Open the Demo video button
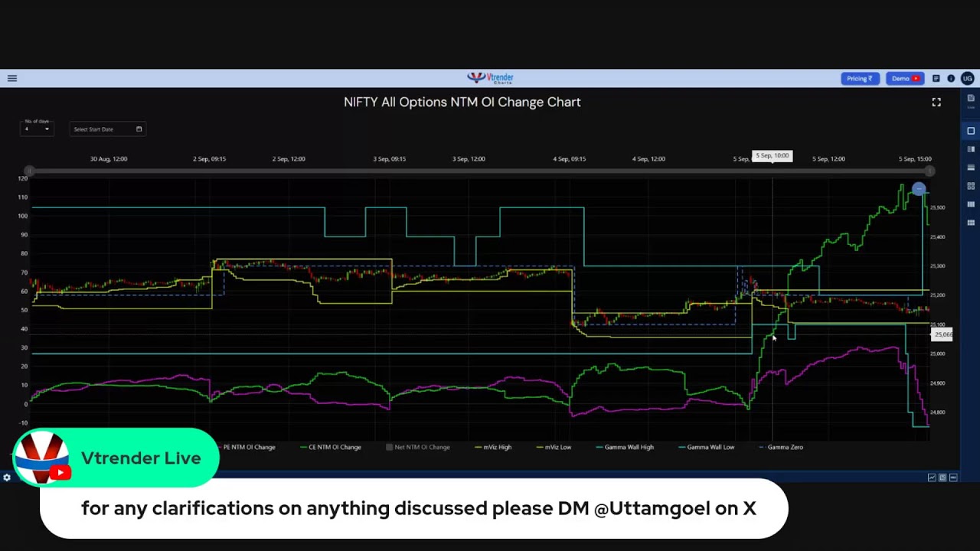The height and width of the screenshot is (551, 980). pos(904,78)
